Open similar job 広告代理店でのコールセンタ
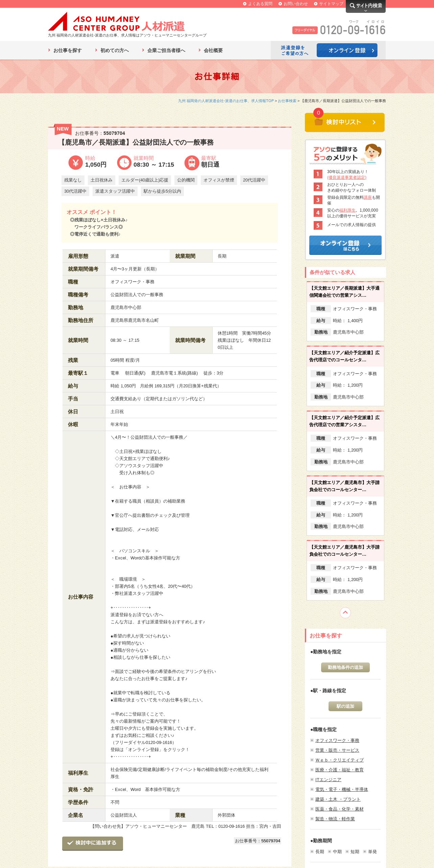434x868 pixels. point(344,356)
